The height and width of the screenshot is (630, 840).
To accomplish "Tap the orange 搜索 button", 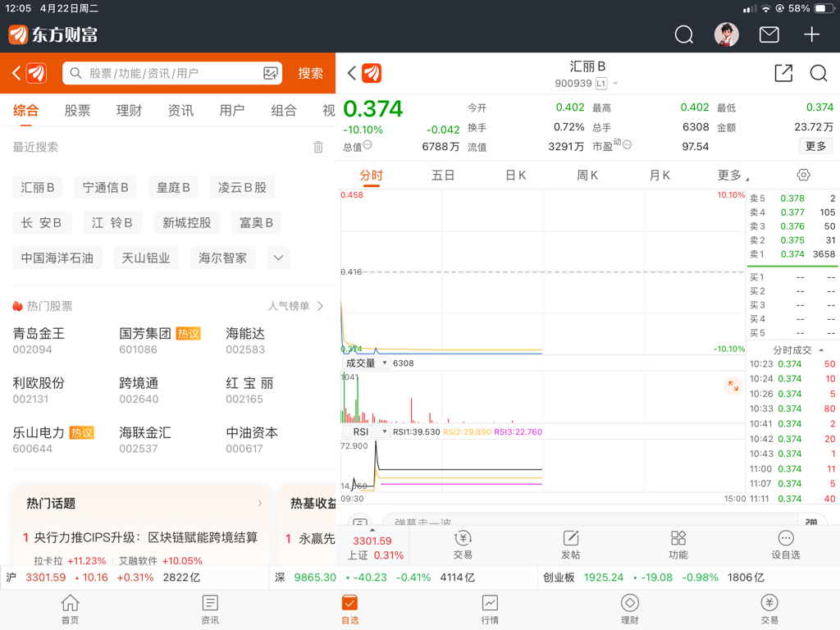I will [311, 73].
